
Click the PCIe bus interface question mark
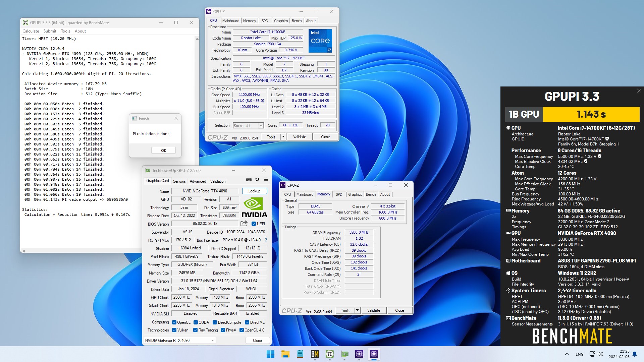pyautogui.click(x=266, y=240)
